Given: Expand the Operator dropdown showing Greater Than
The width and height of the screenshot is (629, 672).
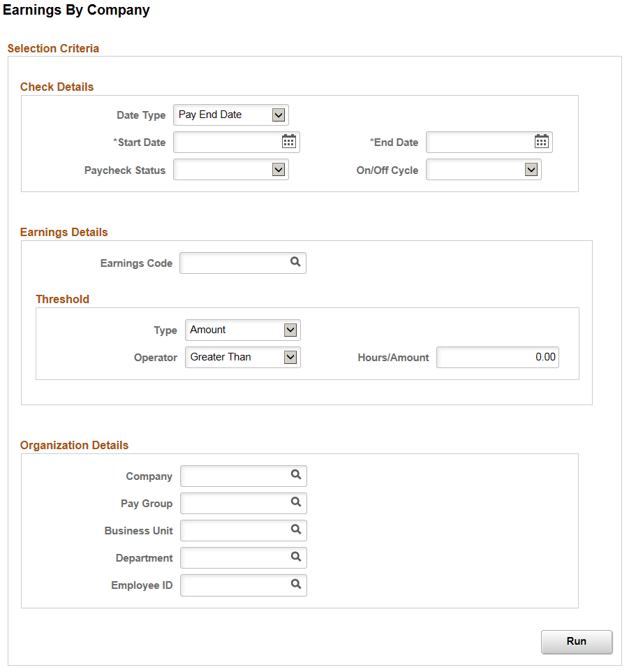Looking at the screenshot, I should (290, 357).
